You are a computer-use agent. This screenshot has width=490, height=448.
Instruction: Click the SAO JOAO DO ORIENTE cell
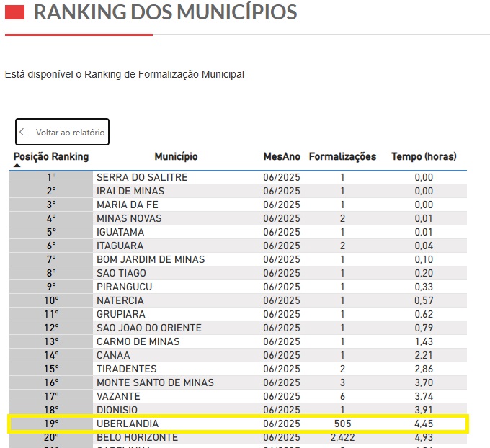point(149,328)
